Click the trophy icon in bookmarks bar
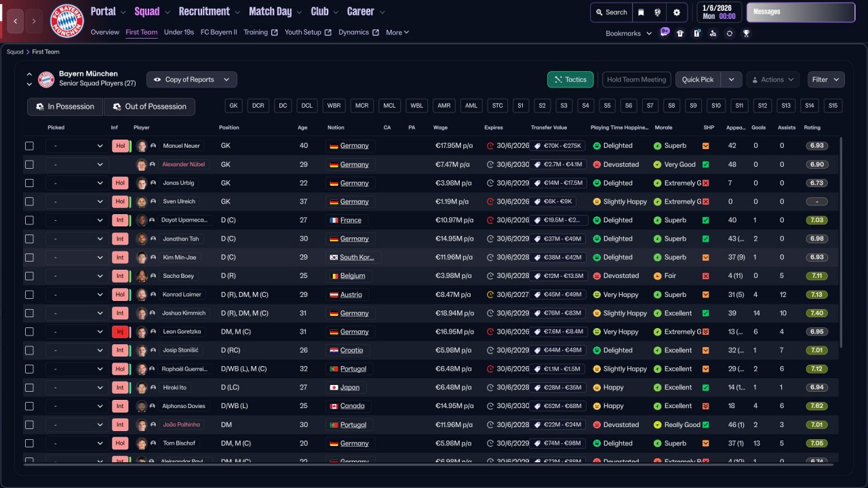 pos(746,33)
